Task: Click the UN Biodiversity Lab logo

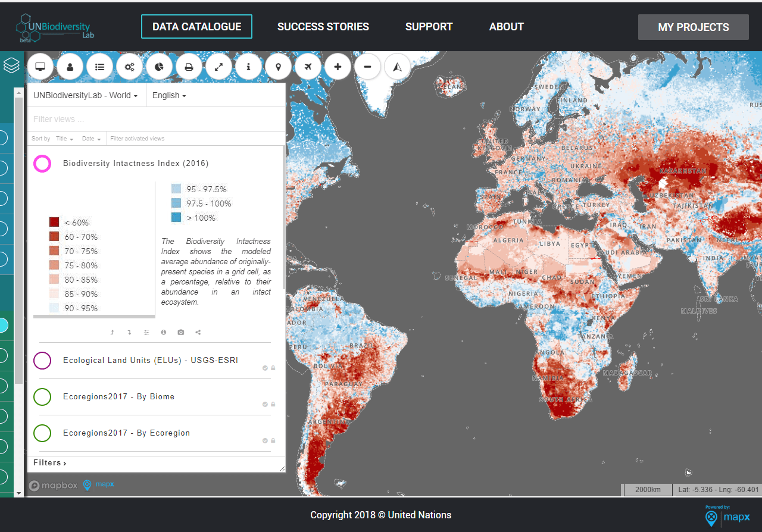Action: pyautogui.click(x=55, y=28)
